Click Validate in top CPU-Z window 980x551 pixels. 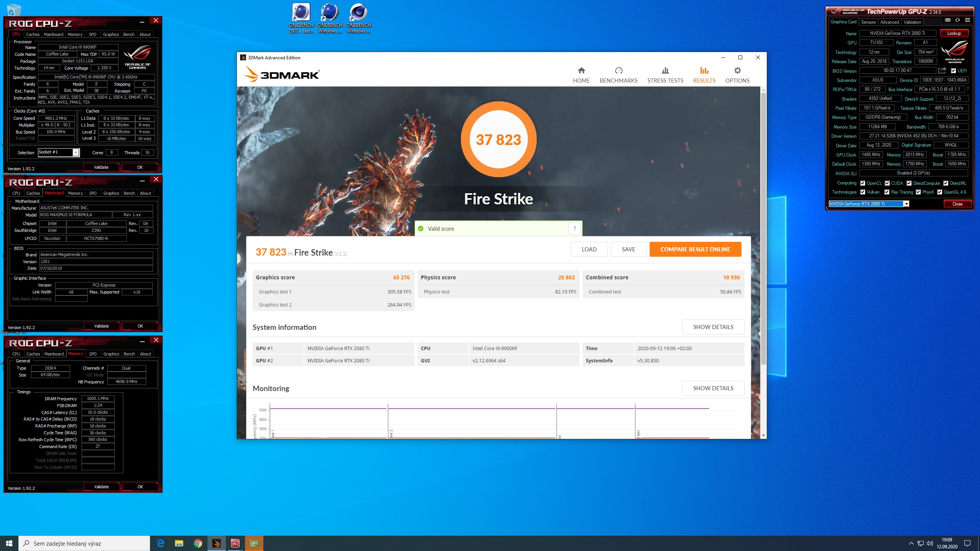(x=101, y=167)
